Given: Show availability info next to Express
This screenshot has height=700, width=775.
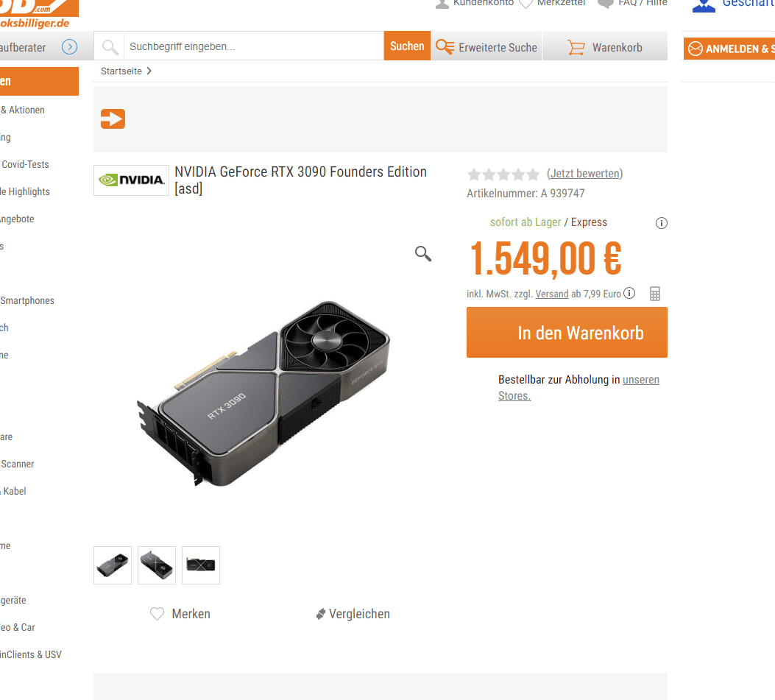Looking at the screenshot, I should click(662, 223).
